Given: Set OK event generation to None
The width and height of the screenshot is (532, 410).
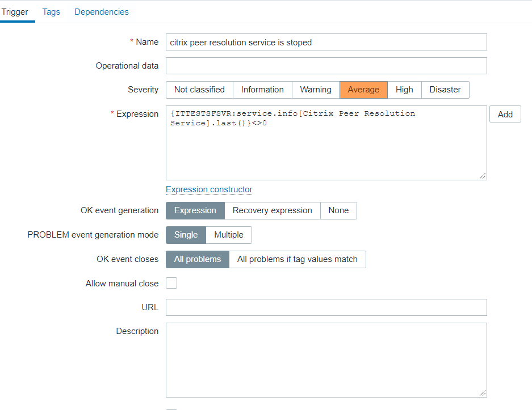Looking at the screenshot, I should click(x=338, y=210).
